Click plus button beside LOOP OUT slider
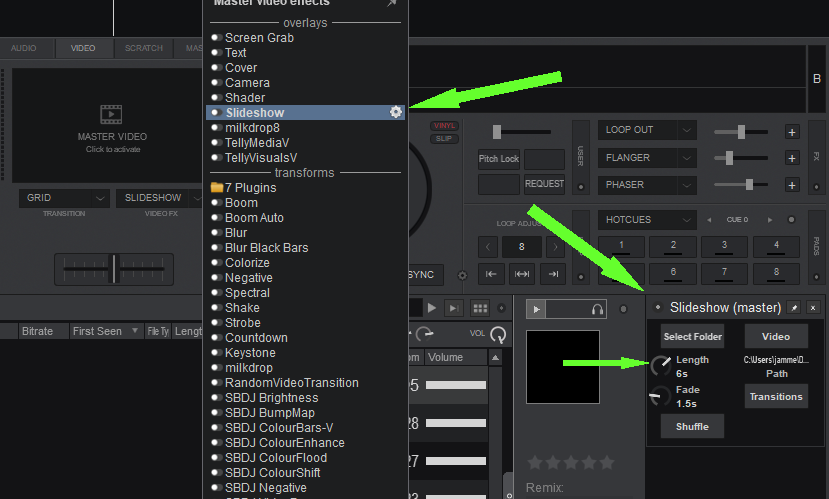 pos(792,132)
